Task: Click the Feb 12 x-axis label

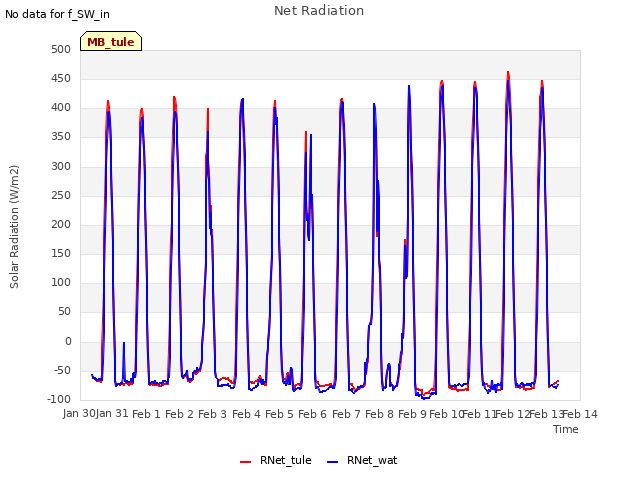Action: (x=512, y=414)
